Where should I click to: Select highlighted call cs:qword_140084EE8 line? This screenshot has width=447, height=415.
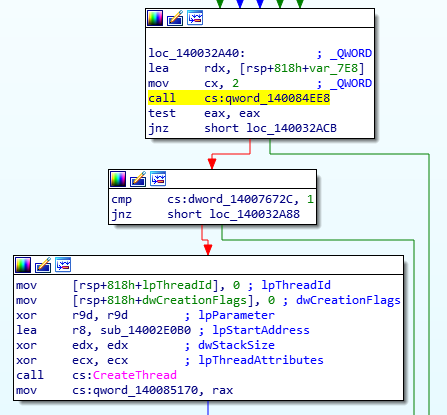tap(239, 98)
